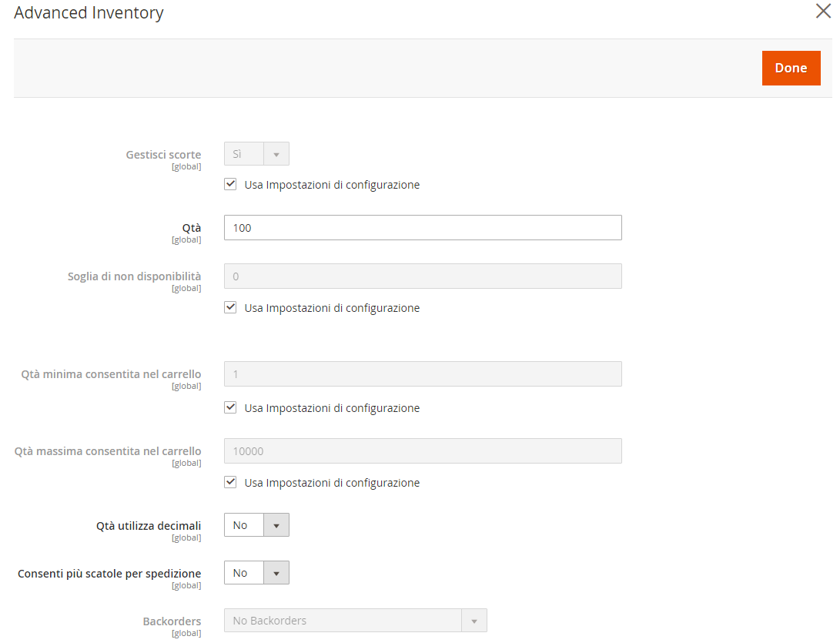Toggle checkbox below Qtà minima consentita nel carrello
Viewport: 840px width, 643px height.
point(229,407)
